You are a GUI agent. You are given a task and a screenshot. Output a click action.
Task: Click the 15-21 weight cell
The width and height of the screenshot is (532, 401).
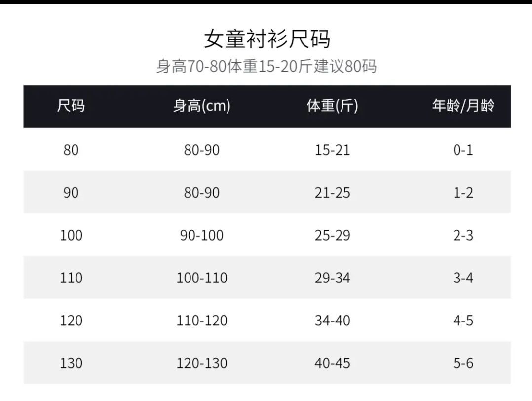pos(333,150)
